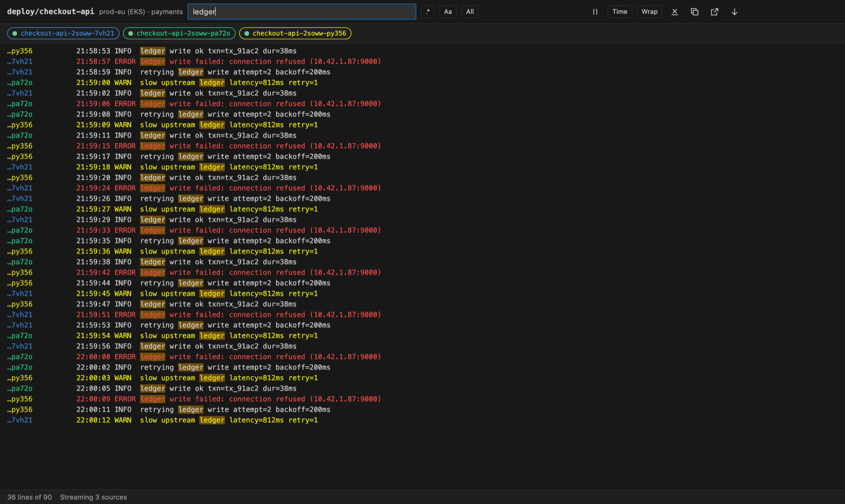Select the 22:00:12 WARN last log line

tap(422, 421)
